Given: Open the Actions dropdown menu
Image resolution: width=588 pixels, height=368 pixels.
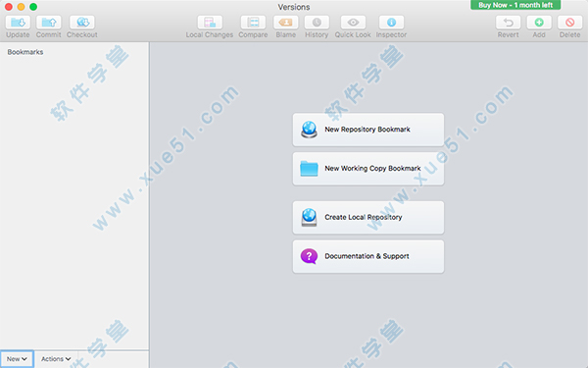Looking at the screenshot, I should pos(56,359).
